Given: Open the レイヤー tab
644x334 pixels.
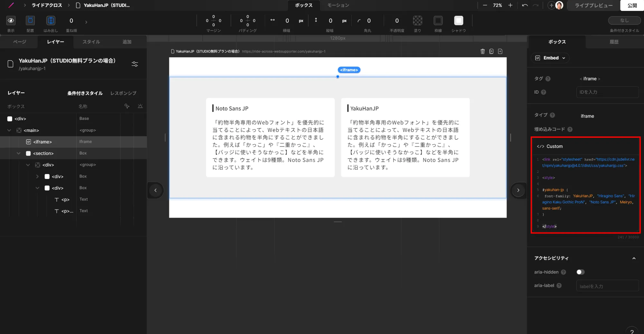Looking at the screenshot, I should coord(55,42).
